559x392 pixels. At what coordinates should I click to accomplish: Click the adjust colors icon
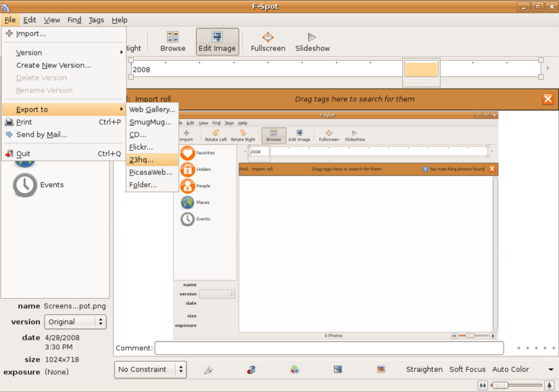tap(294, 369)
